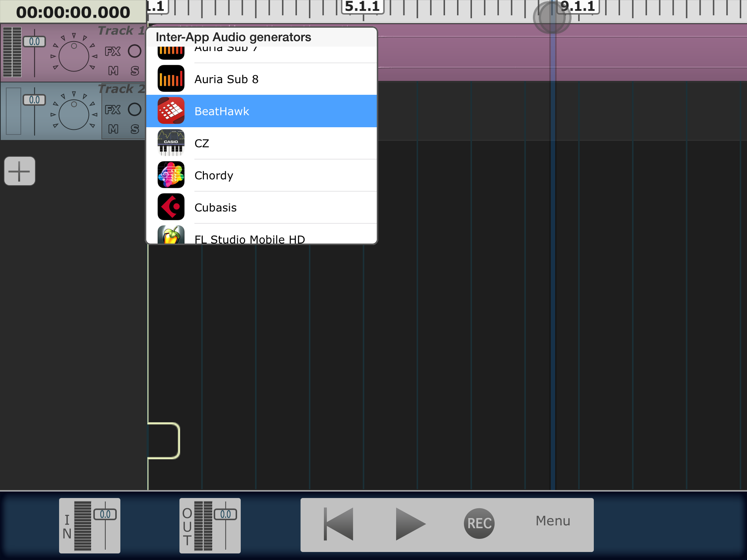This screenshot has width=747, height=560.
Task: Click the Track 1 name label
Action: point(121,31)
